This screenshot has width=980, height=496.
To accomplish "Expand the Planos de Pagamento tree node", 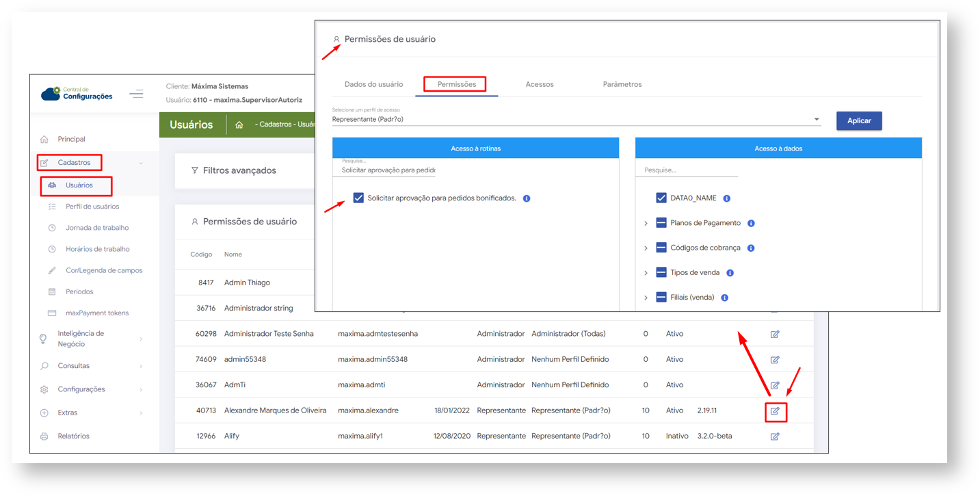I will [x=646, y=223].
